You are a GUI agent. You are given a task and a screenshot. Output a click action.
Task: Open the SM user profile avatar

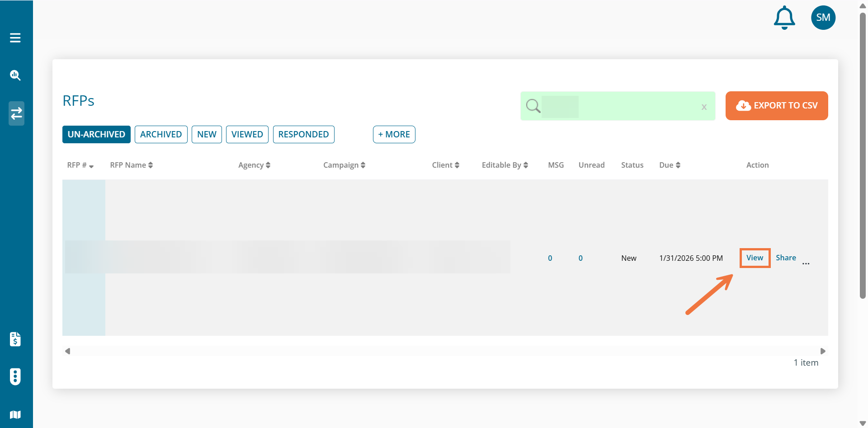[823, 18]
